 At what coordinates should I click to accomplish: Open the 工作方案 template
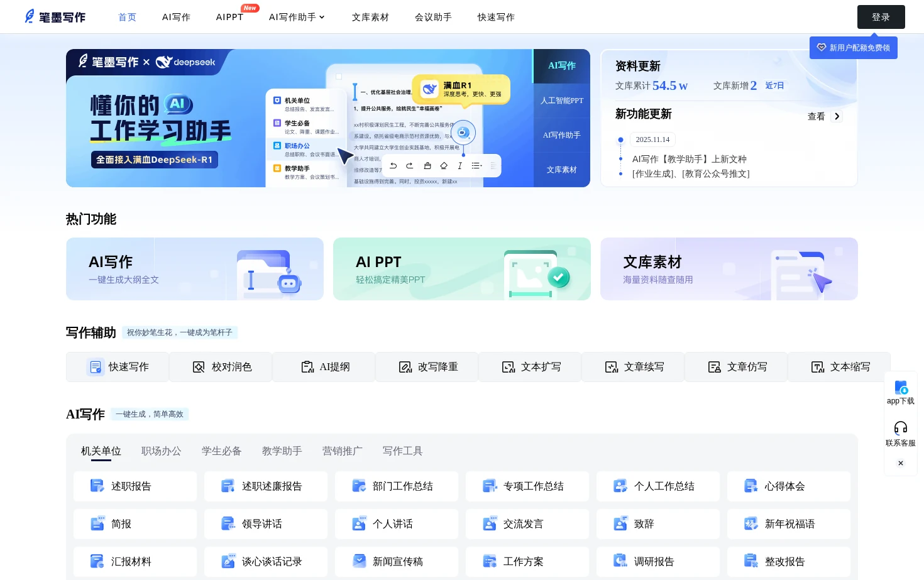[527, 561]
